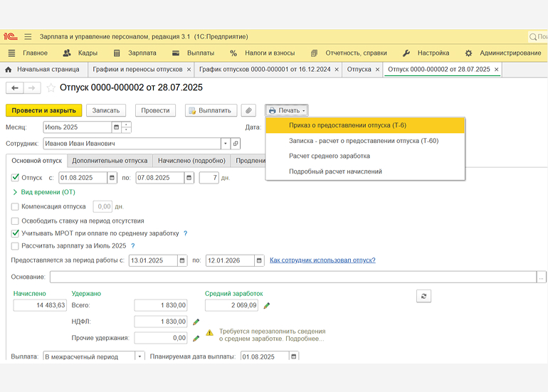Open calendar for vacation end date 07.08.2025
The width and height of the screenshot is (548, 392).
(x=189, y=178)
